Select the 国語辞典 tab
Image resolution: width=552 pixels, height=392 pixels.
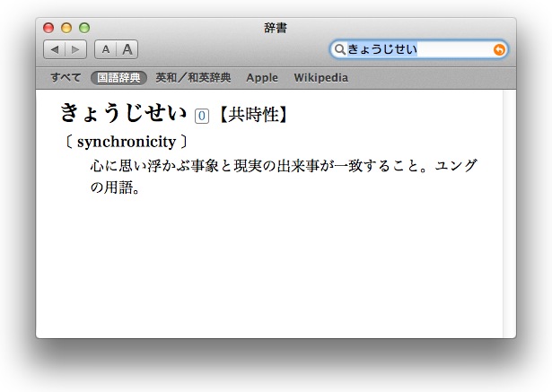coord(118,78)
